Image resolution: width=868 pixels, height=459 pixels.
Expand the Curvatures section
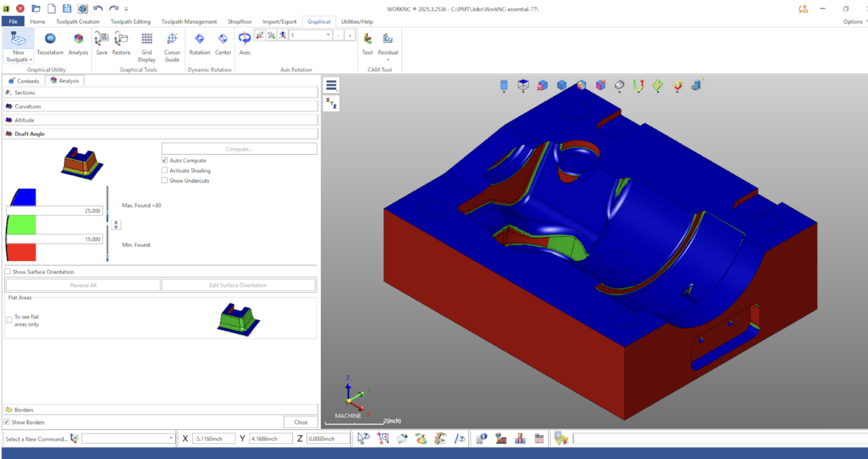pyautogui.click(x=161, y=106)
